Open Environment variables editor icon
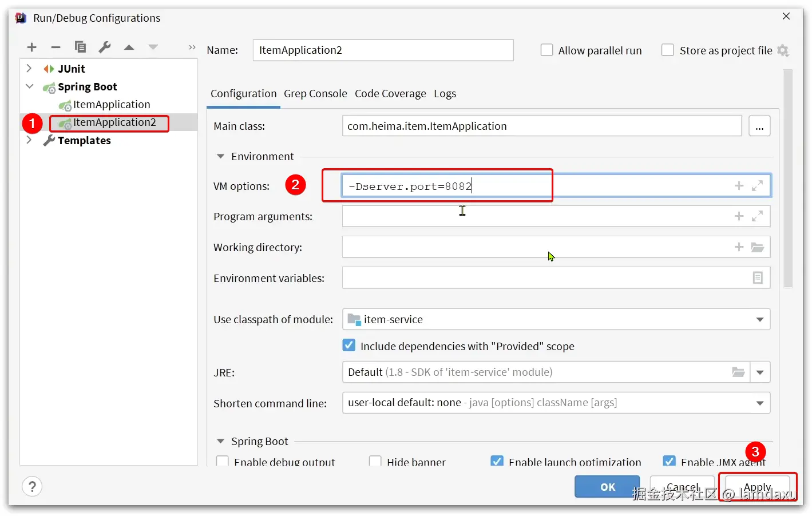 pos(757,278)
